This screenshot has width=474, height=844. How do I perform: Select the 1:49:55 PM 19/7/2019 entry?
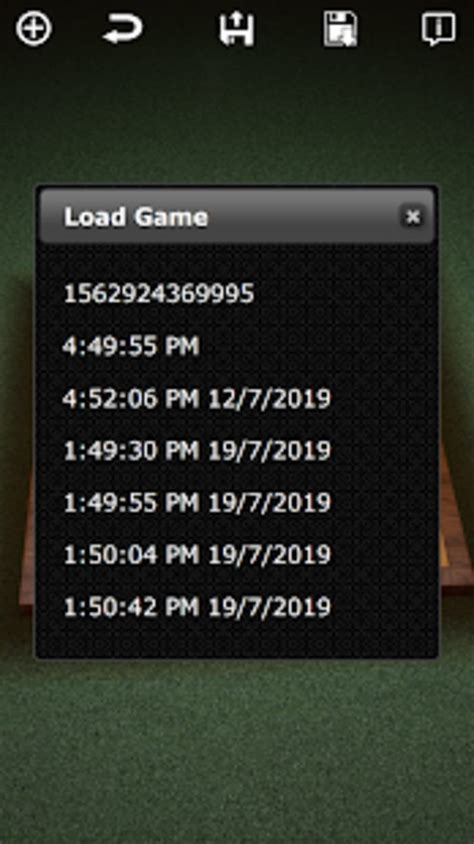coord(197,503)
